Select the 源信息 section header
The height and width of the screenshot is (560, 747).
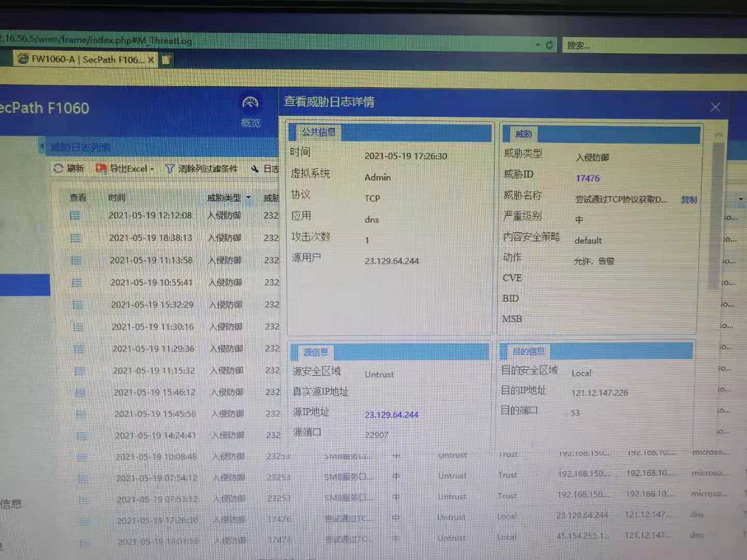tap(315, 353)
